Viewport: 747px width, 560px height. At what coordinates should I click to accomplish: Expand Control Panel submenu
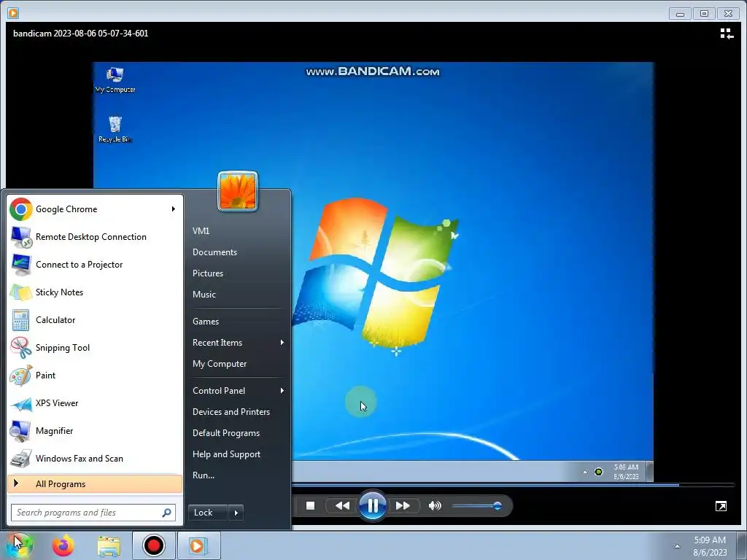pos(282,391)
